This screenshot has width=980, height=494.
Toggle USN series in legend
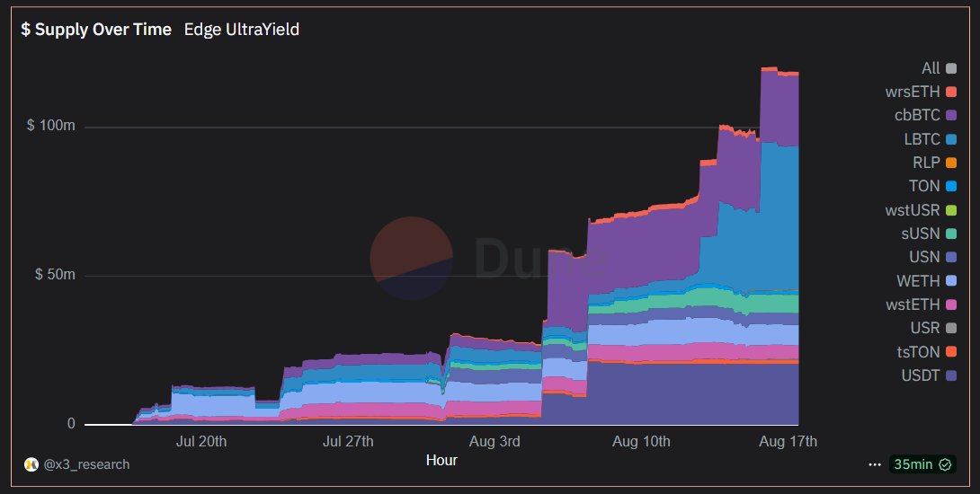932,257
